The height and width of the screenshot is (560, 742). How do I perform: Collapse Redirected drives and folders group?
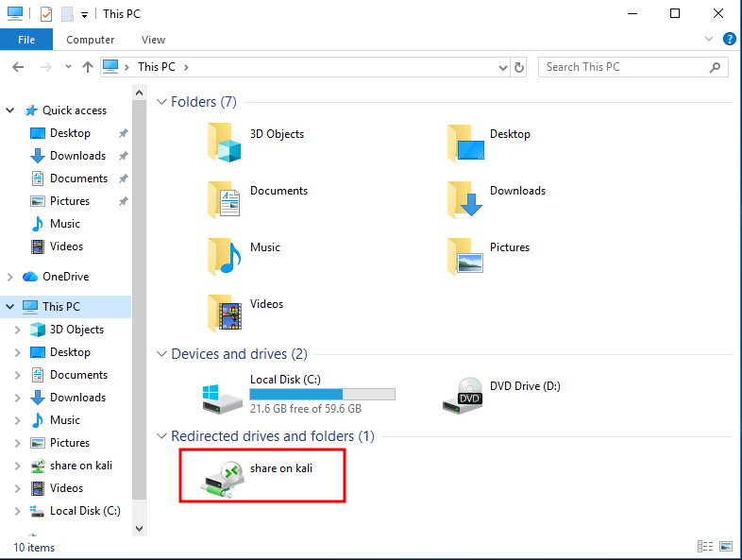coord(161,436)
